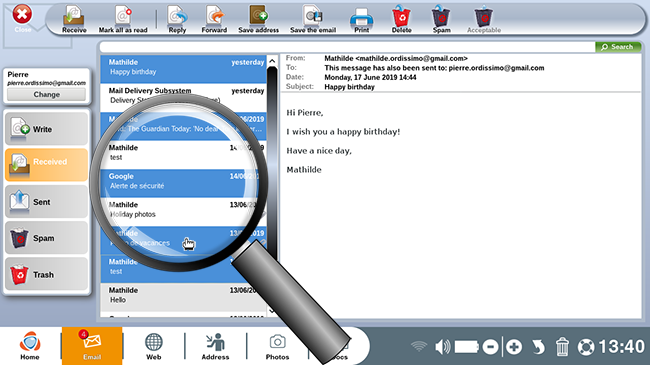This screenshot has width=650, height=365.
Task: Click the battery indicator
Action: tap(467, 346)
